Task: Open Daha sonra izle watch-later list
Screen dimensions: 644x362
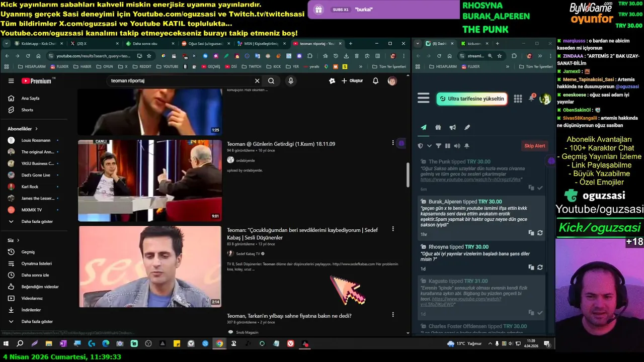Action: point(34,275)
